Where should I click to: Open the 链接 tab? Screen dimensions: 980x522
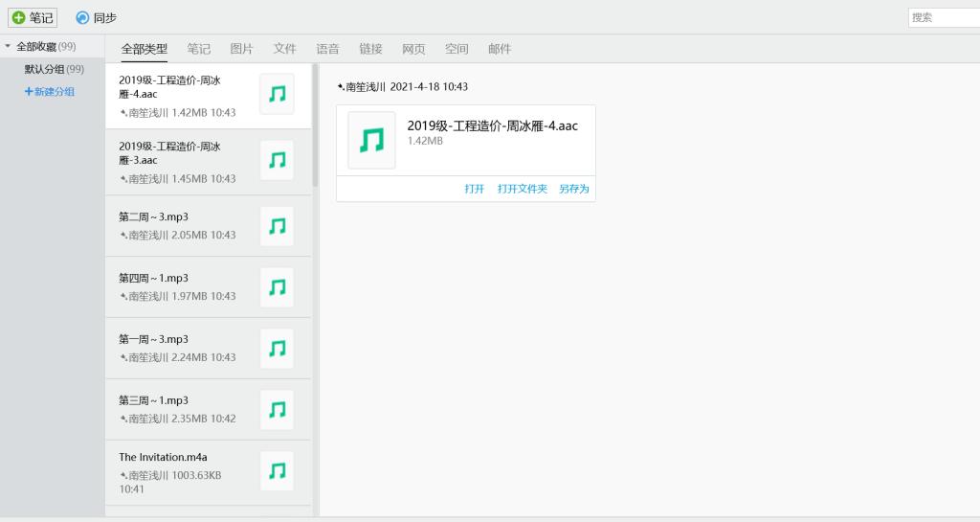[370, 49]
